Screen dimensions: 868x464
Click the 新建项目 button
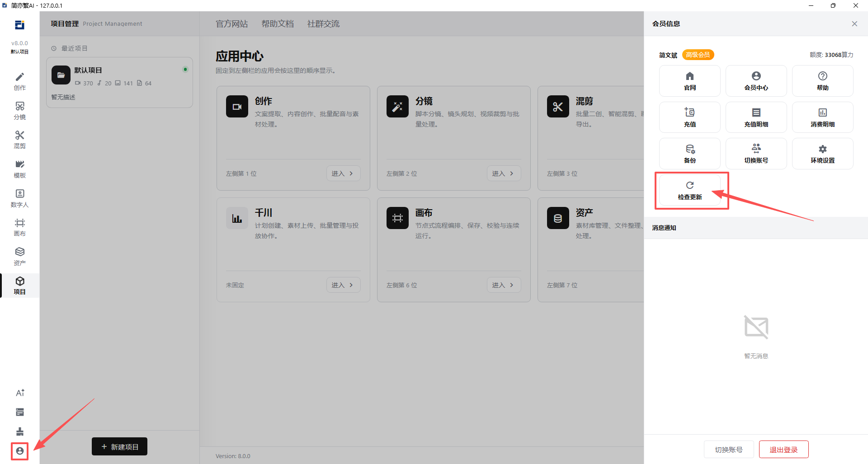click(x=119, y=446)
